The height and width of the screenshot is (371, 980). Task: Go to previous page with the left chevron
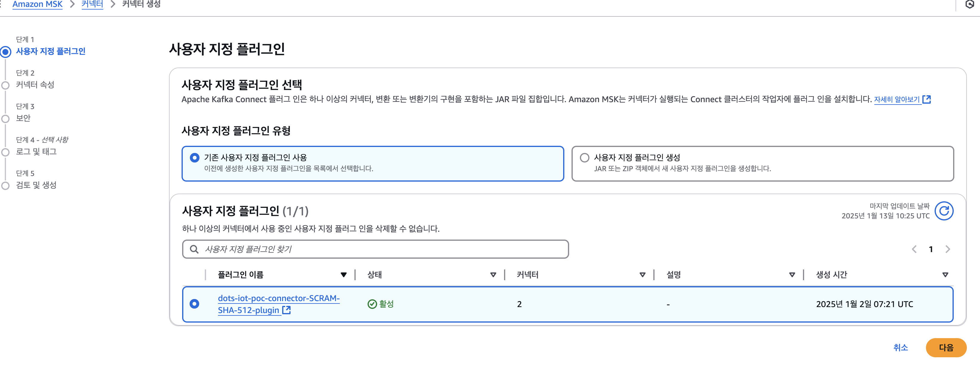[x=914, y=249]
